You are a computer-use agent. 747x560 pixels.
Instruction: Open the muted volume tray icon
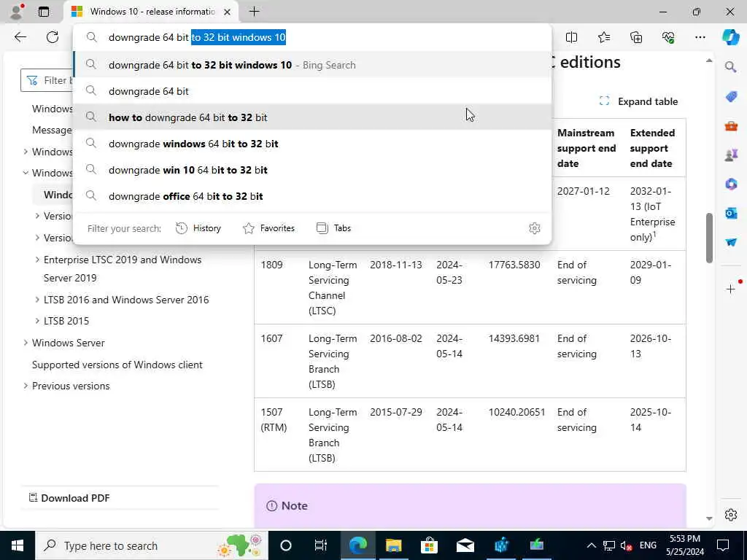point(626,545)
